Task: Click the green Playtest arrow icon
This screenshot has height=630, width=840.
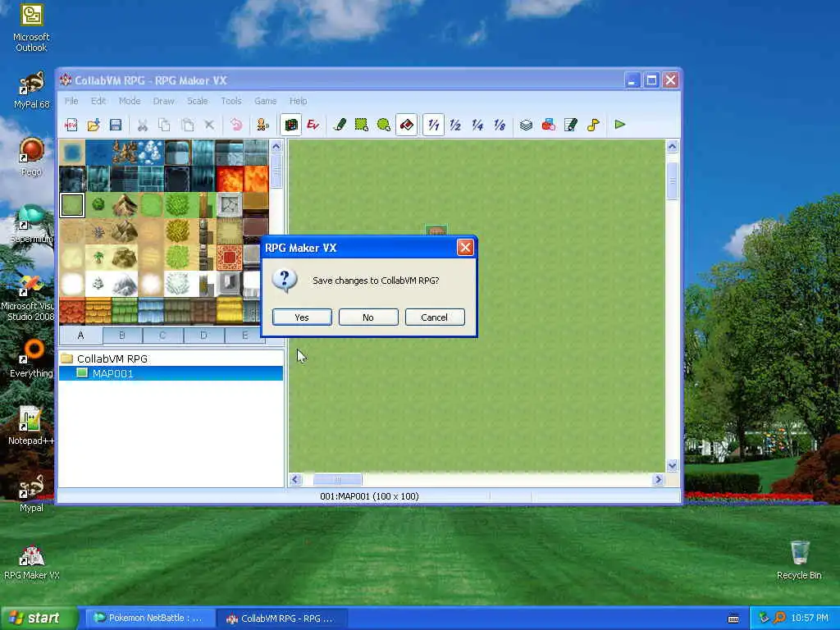Action: 620,125
